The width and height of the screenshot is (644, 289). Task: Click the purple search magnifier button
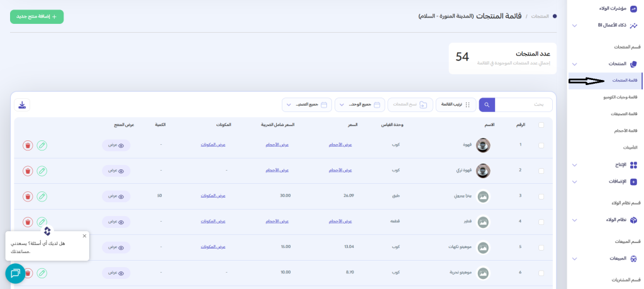click(x=487, y=105)
